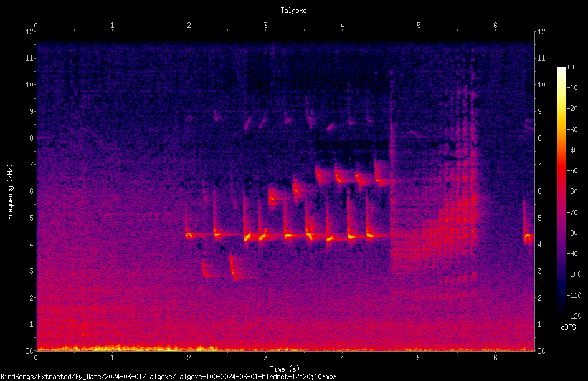The image size is (588, 381).
Task: Click the file path text at the bottom
Action: click(x=168, y=377)
